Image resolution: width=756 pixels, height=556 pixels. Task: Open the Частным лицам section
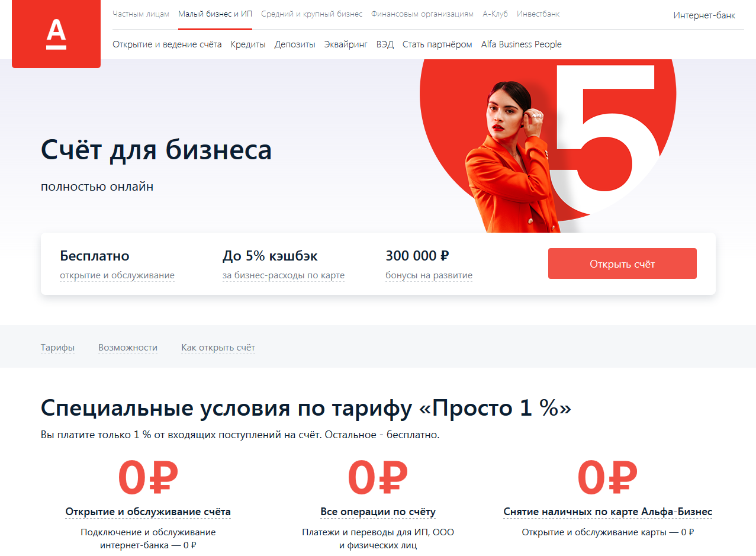141,14
